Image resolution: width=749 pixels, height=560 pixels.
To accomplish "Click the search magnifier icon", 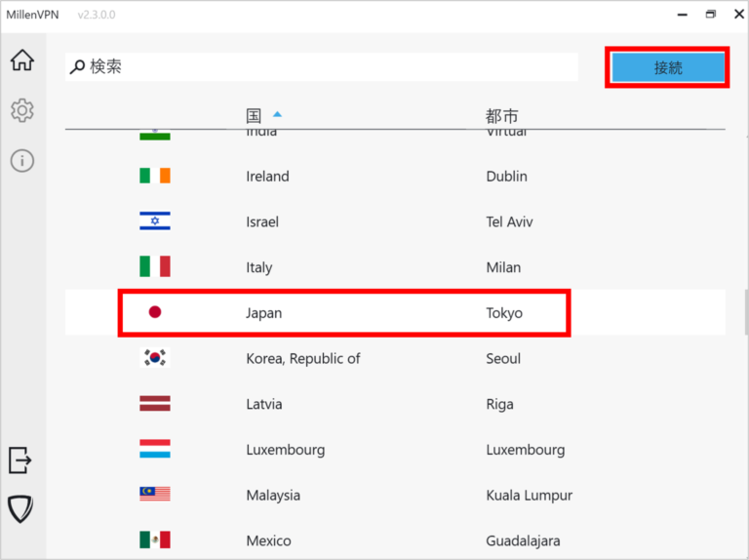I will click(78, 67).
